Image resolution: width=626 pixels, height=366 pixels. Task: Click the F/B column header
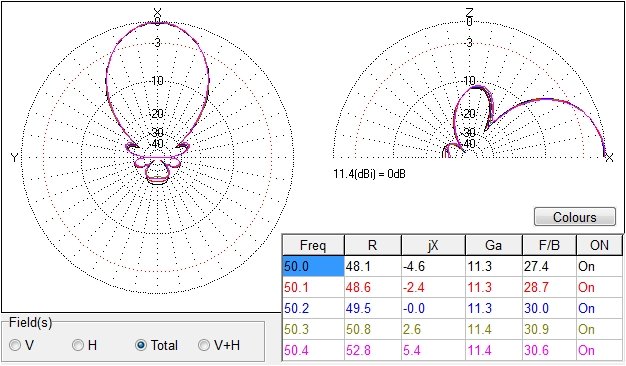pyautogui.click(x=549, y=245)
